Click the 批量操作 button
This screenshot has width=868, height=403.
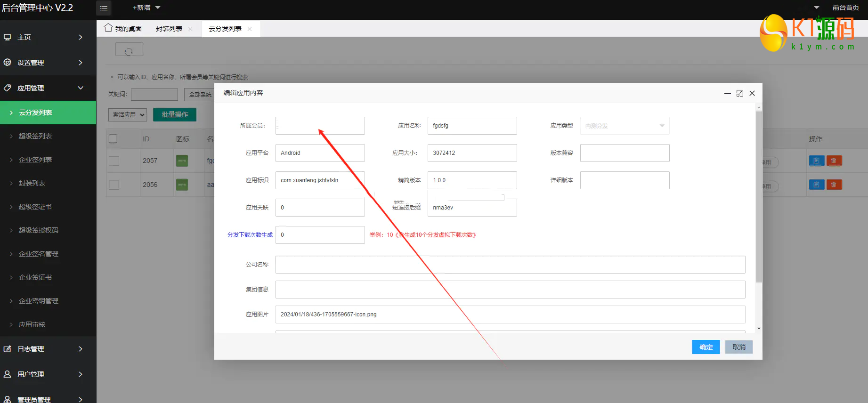tap(175, 114)
